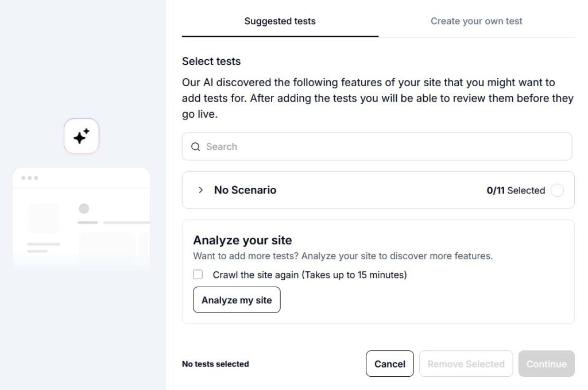Focus the Search tests input field
This screenshot has height=390, width=588.
click(x=379, y=147)
